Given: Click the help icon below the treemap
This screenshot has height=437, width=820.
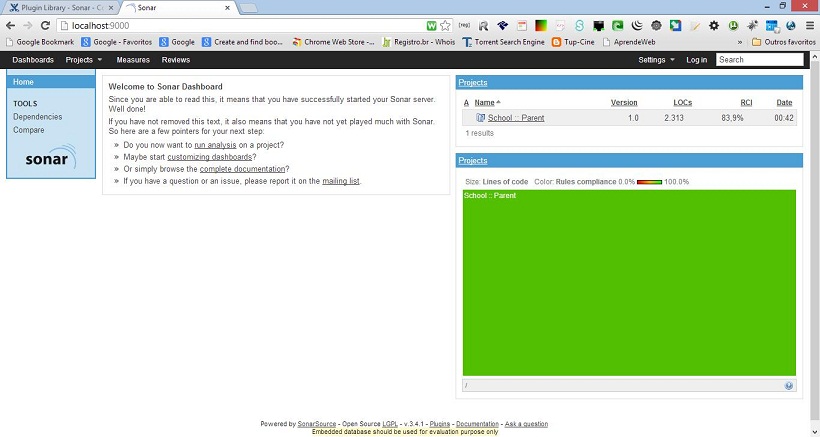Looking at the screenshot, I should point(789,386).
